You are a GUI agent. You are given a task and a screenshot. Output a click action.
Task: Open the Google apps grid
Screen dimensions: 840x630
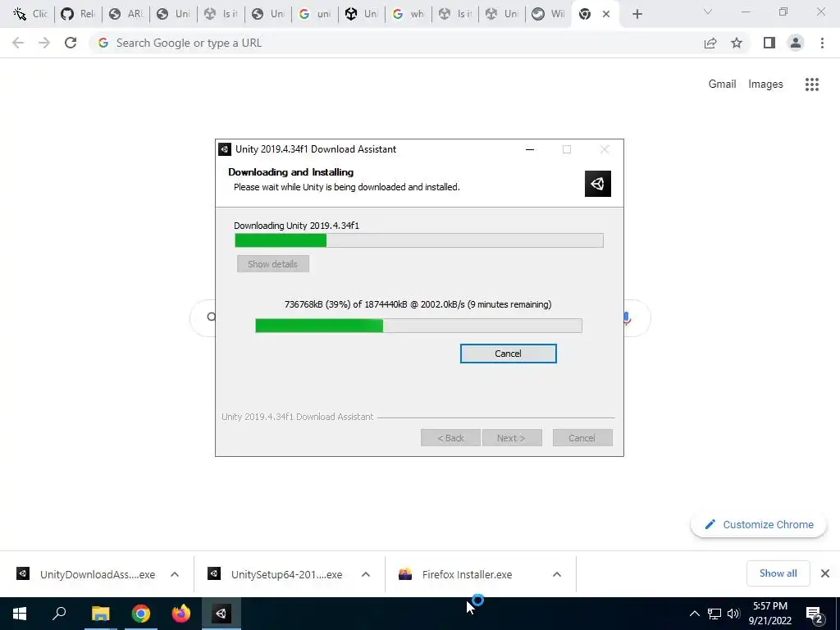[812, 84]
